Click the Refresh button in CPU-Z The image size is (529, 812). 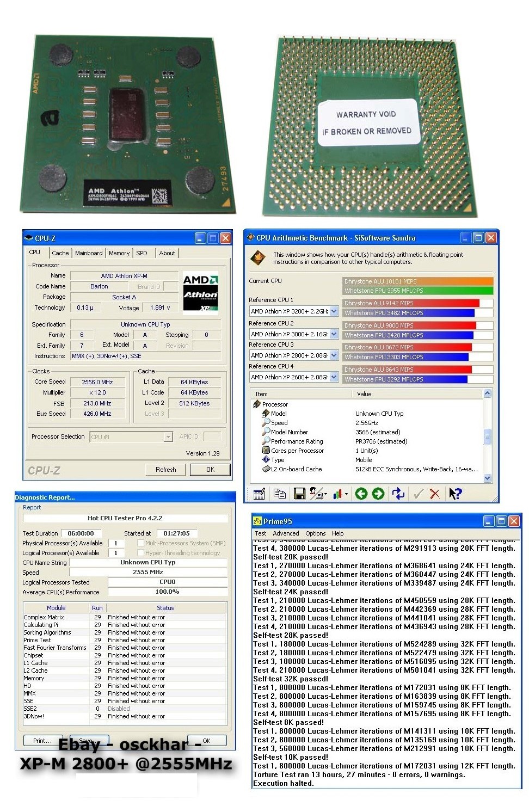point(165,470)
